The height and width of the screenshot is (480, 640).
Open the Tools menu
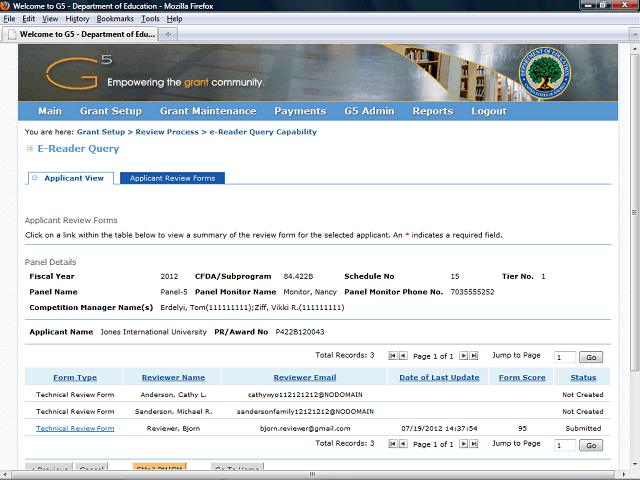point(150,19)
